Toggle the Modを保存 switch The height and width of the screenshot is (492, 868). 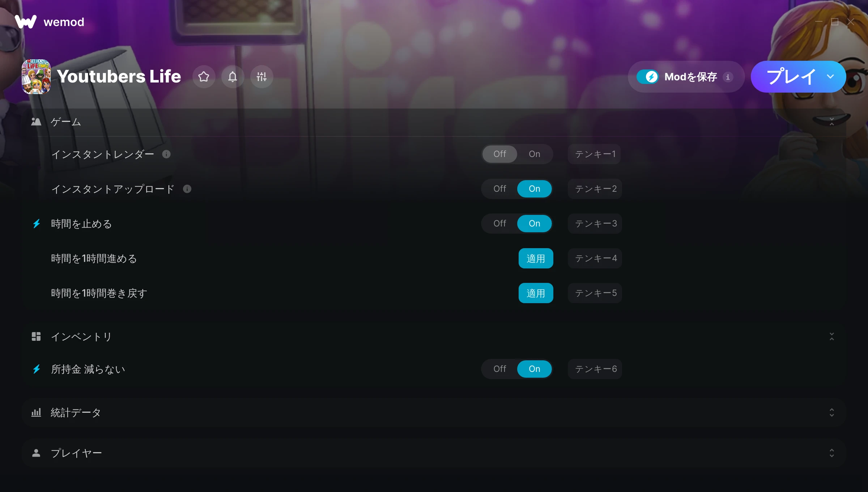[x=648, y=77]
